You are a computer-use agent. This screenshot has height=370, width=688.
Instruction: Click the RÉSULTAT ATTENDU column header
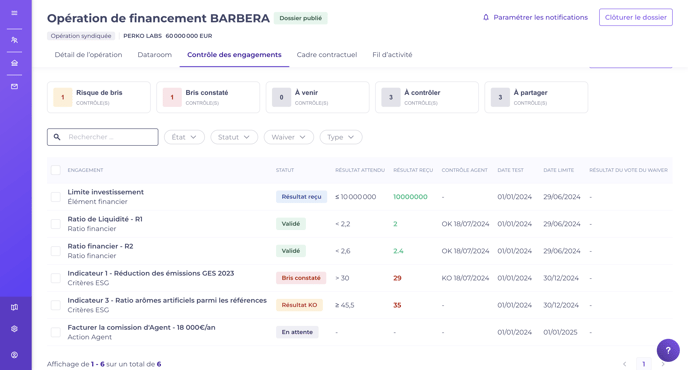[360, 170]
